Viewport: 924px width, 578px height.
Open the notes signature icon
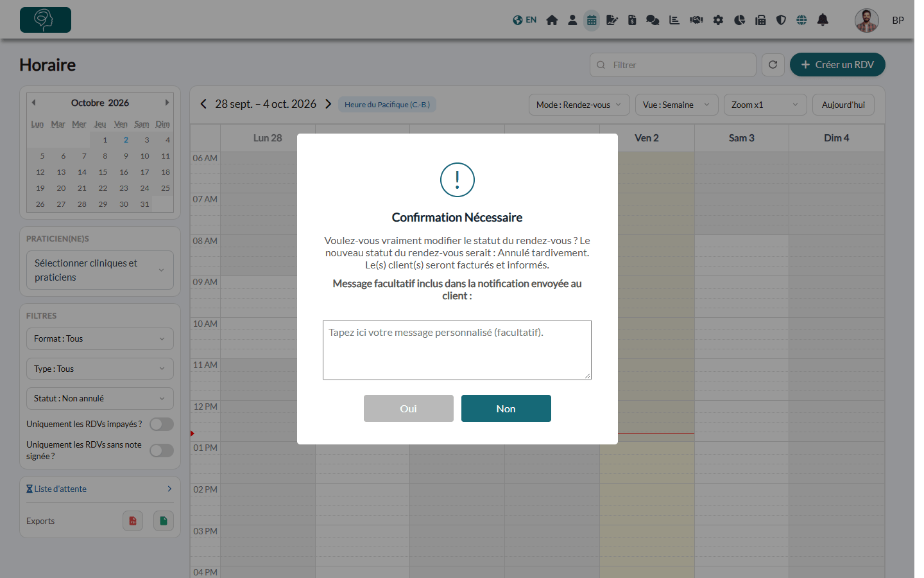click(612, 20)
